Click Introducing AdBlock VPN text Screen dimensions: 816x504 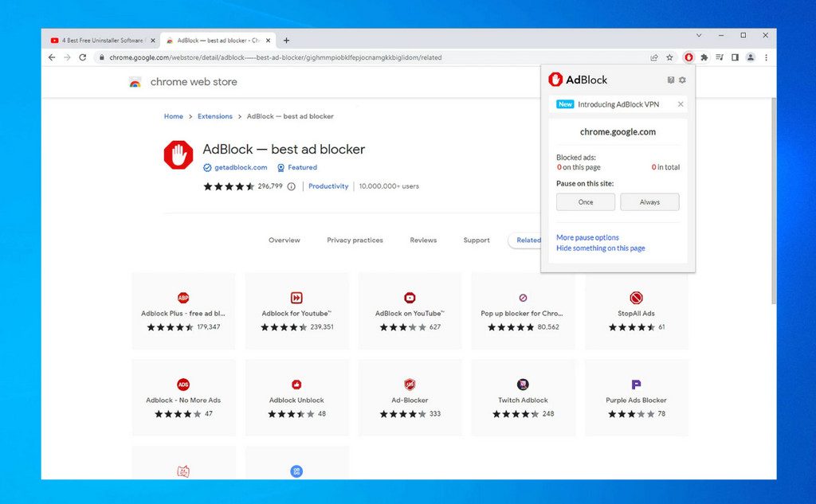618,104
